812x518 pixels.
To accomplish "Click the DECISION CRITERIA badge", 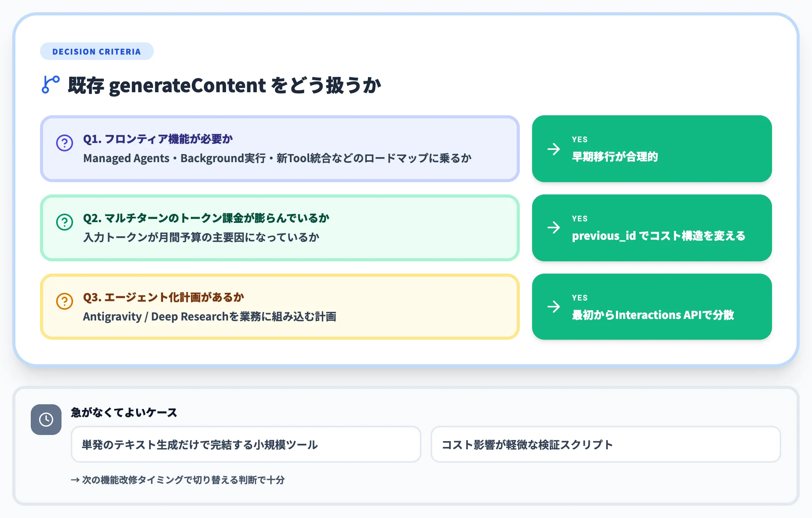I will coord(97,51).
